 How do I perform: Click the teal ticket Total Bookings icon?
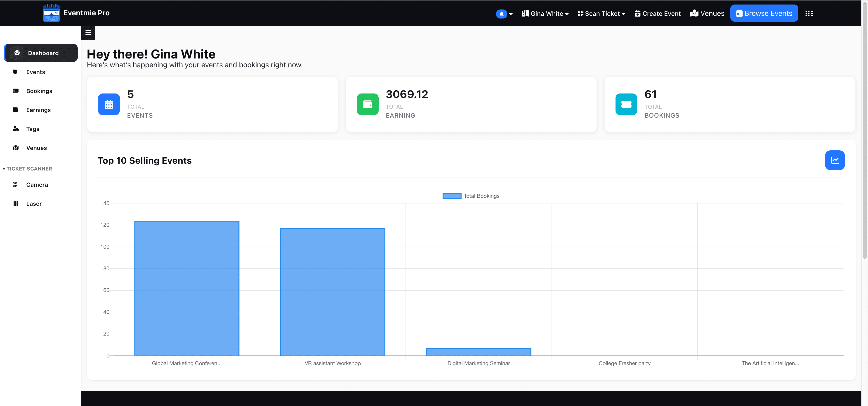tap(626, 104)
